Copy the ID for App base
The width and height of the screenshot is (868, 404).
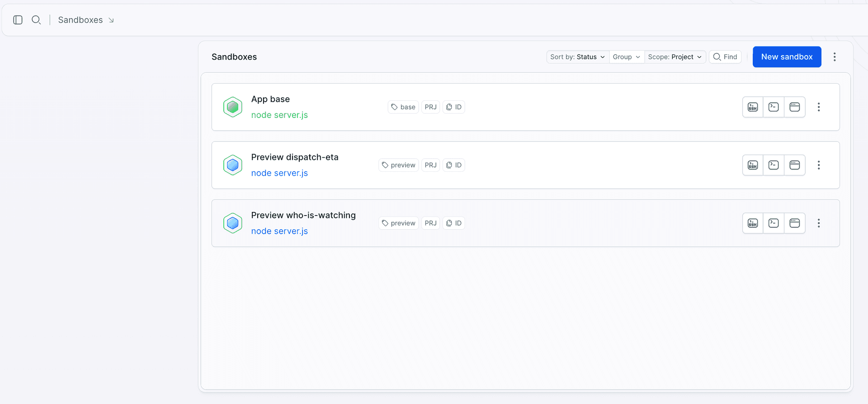tap(453, 107)
